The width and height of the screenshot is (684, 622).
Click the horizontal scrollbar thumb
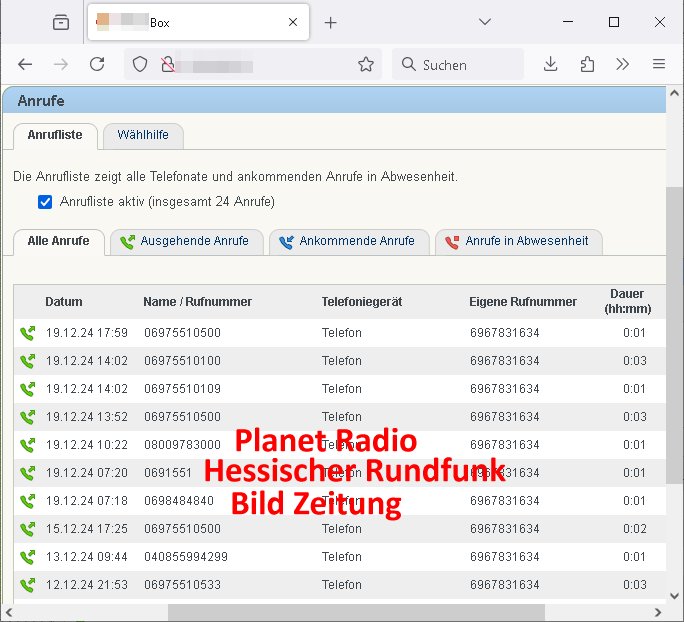(356, 612)
